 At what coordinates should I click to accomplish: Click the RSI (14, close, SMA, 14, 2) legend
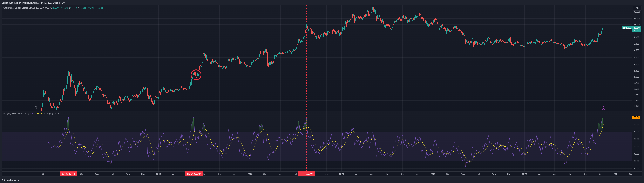(x=16, y=114)
